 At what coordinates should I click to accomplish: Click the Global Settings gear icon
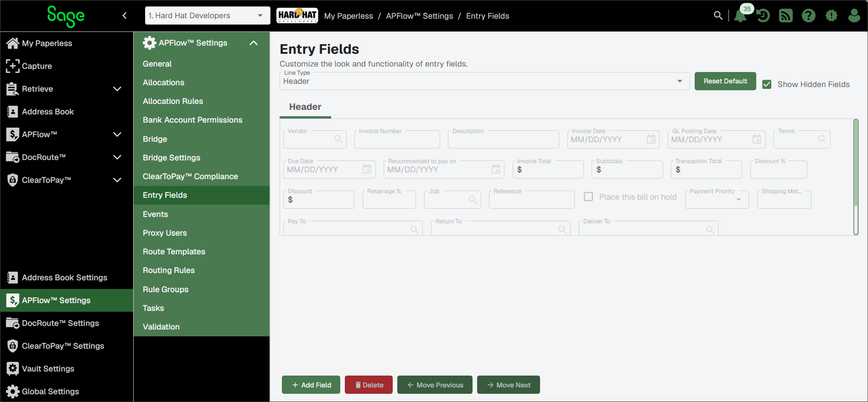point(12,392)
